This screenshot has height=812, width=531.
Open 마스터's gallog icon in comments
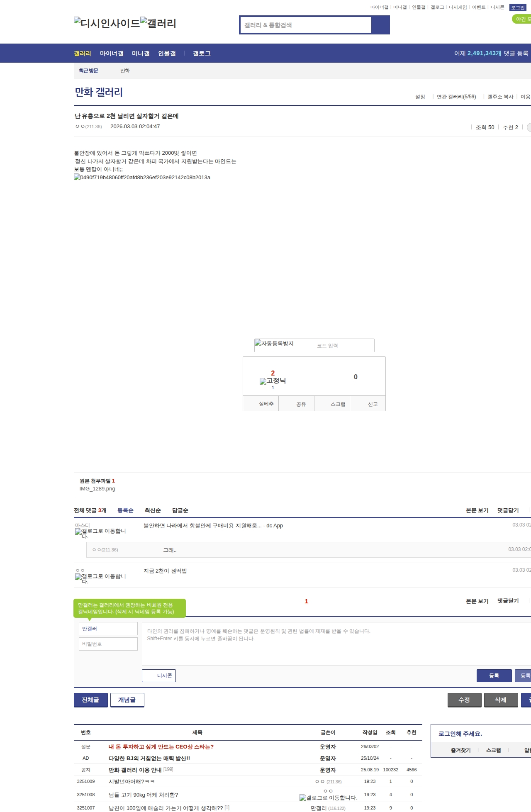point(100,533)
